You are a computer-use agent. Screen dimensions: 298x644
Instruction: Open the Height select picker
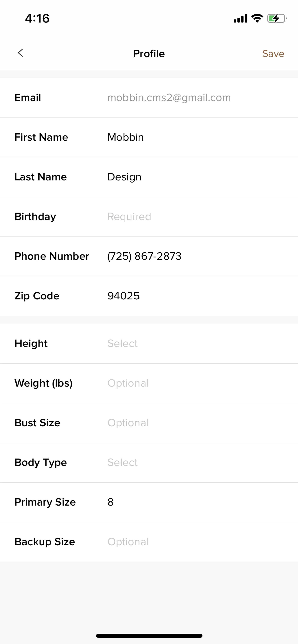click(x=122, y=343)
